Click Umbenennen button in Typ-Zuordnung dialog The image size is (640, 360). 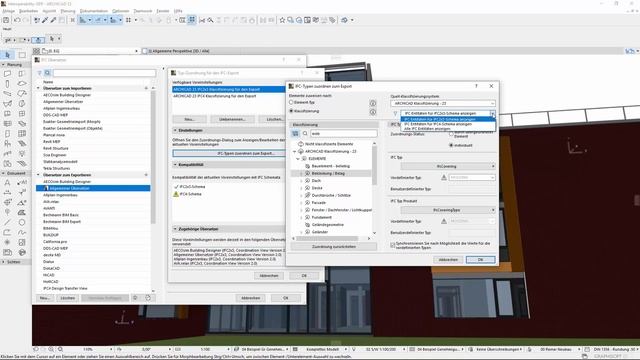[232, 119]
